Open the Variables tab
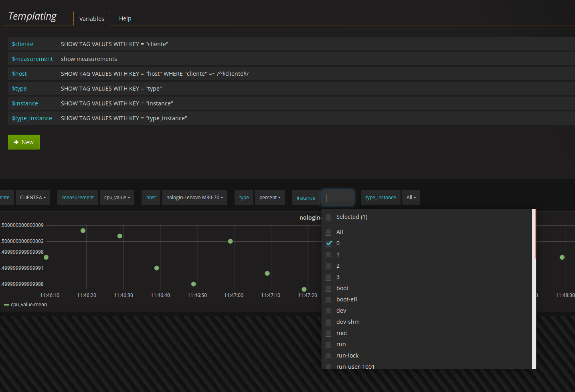The width and height of the screenshot is (575, 392). click(91, 19)
